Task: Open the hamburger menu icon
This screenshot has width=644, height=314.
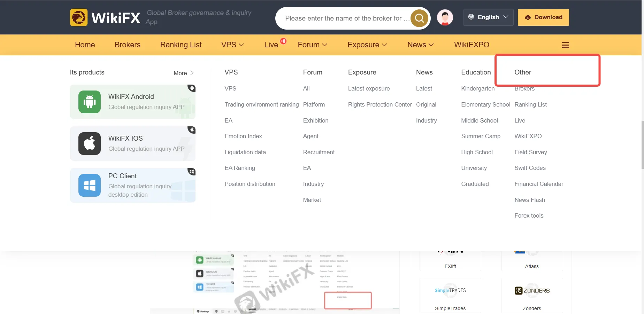Action: click(x=566, y=45)
